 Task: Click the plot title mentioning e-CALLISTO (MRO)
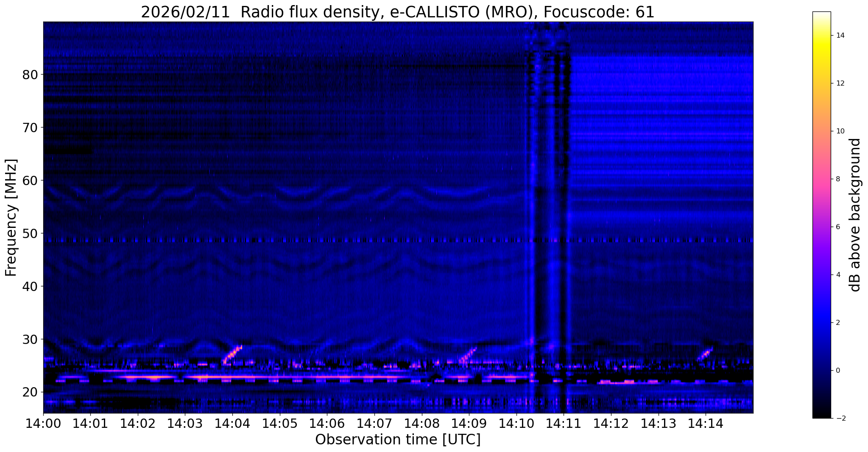398,12
